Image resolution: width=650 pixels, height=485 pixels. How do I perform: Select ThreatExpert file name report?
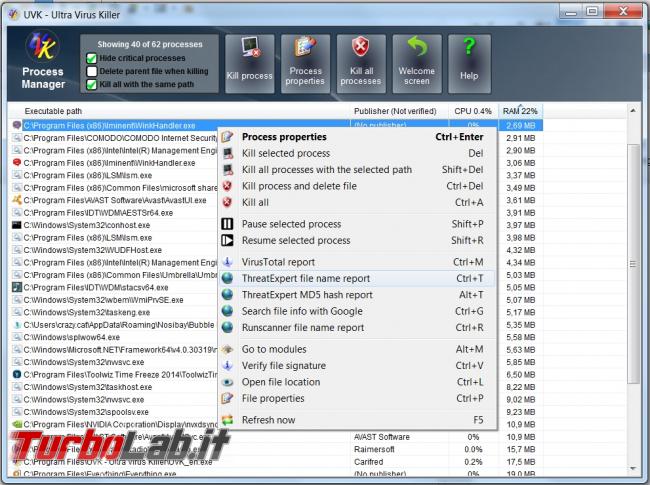coord(357,279)
